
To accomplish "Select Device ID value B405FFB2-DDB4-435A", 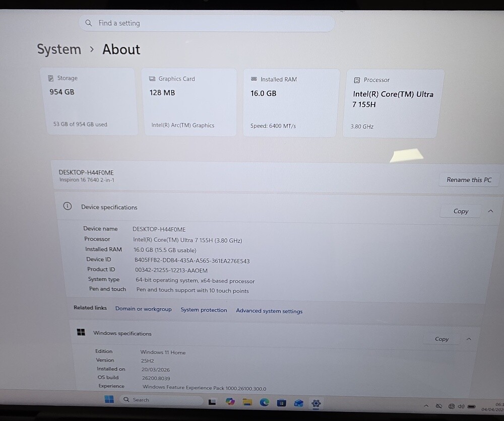I will click(x=192, y=261).
